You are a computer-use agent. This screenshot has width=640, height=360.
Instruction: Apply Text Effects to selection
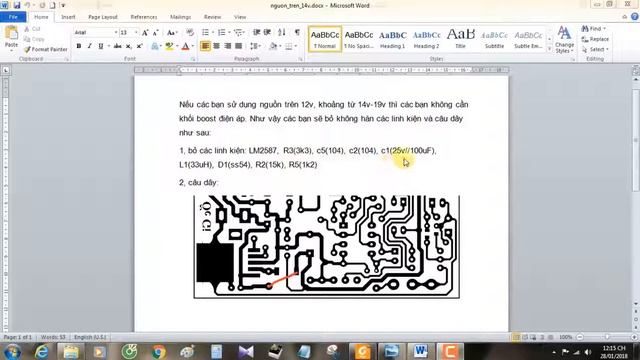(x=155, y=46)
